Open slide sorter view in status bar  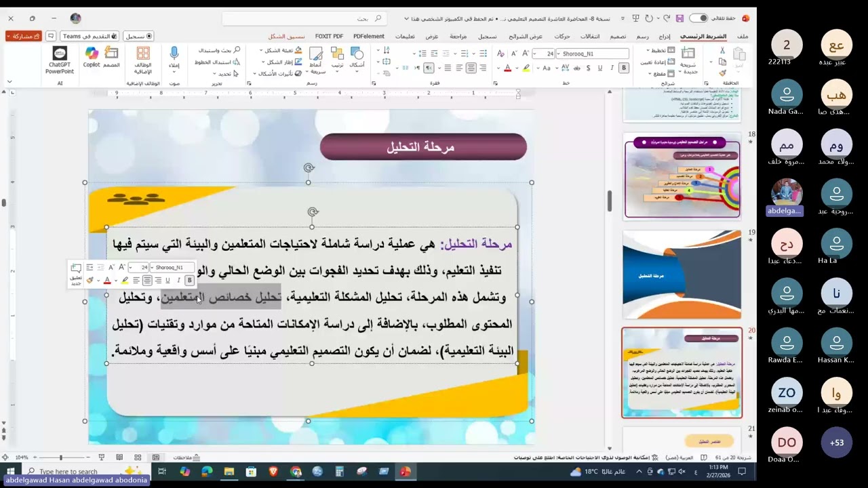pyautogui.click(x=138, y=457)
